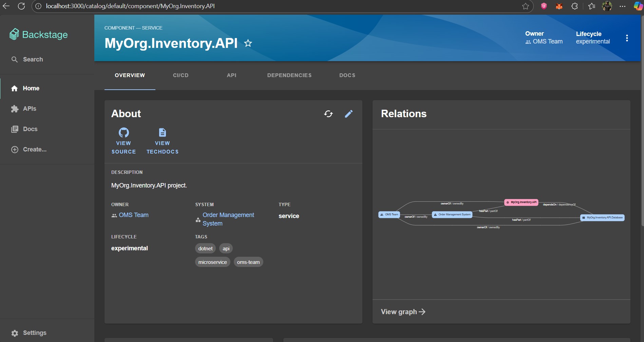
Task: Open the uBlock shield extension
Action: (x=544, y=6)
